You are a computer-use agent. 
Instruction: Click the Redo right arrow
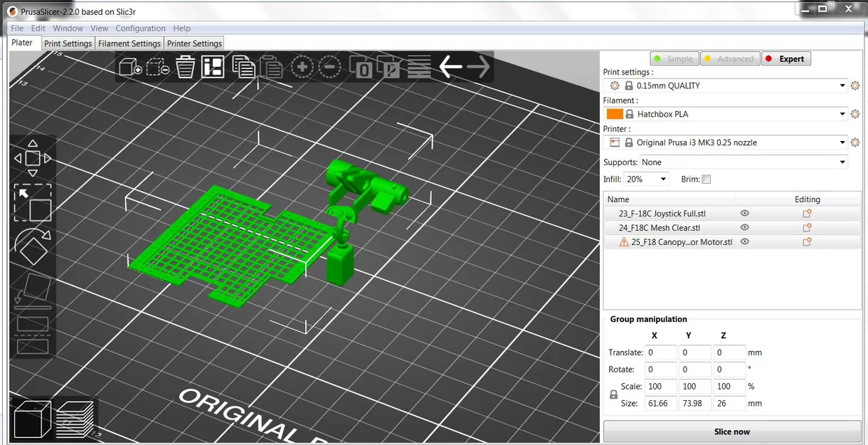coord(478,67)
